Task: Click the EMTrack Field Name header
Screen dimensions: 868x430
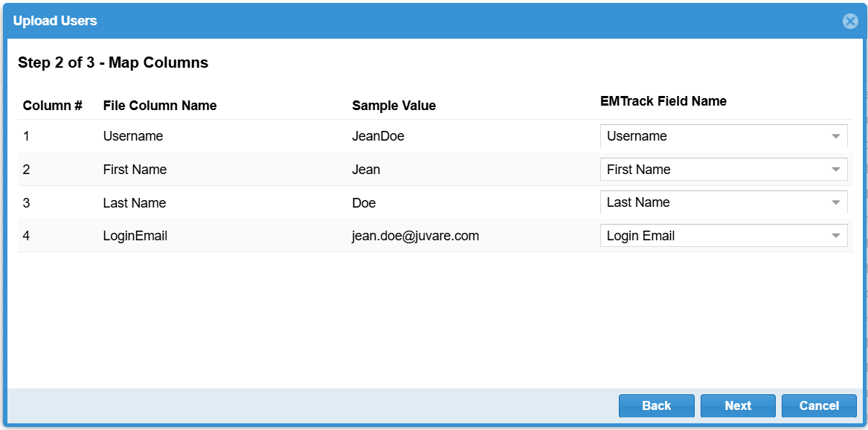Action: [663, 101]
